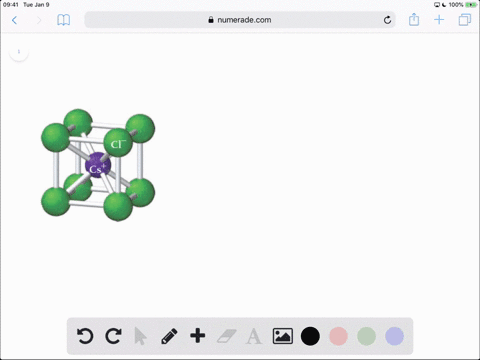480x360 pixels.
Task: Pick the eraser tool
Action: [x=227, y=336]
